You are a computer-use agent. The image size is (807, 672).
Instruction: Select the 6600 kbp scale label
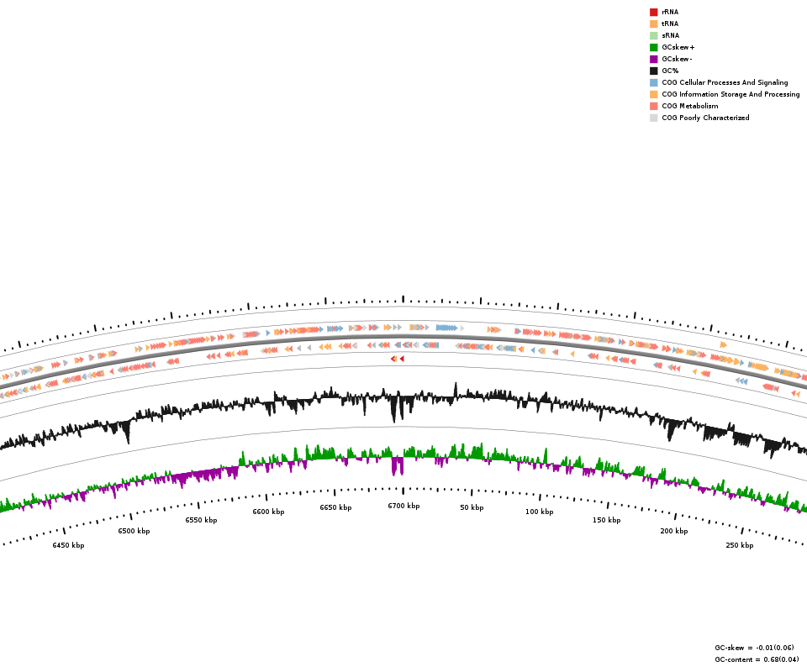point(268,512)
